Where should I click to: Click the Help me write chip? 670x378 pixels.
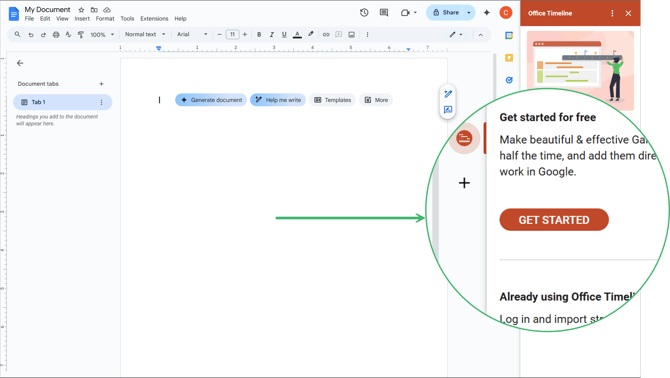tap(278, 100)
